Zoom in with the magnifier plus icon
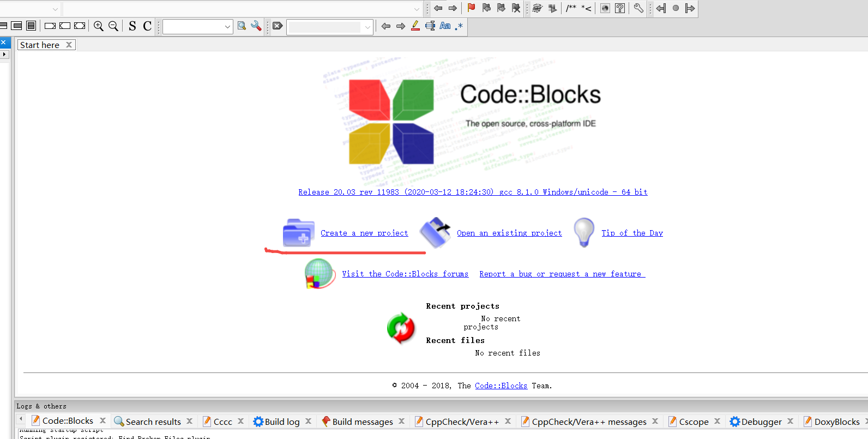This screenshot has width=868, height=439. 99,26
